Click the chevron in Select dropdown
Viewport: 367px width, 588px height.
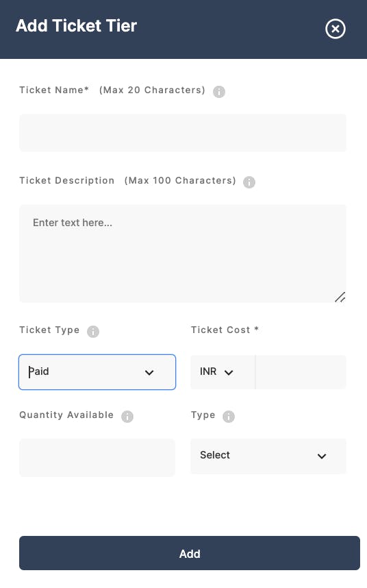(x=322, y=456)
